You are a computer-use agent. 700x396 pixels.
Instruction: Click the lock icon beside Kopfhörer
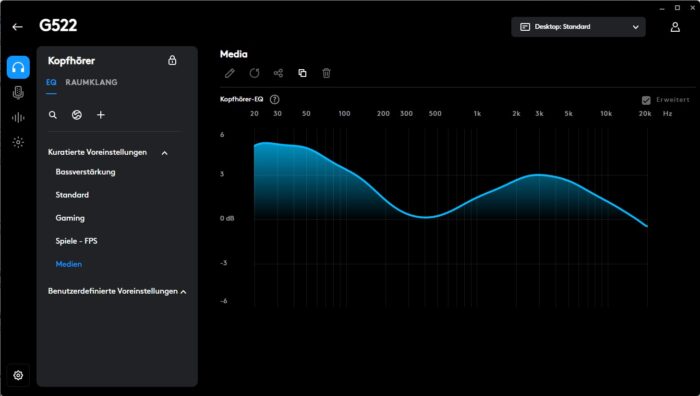point(172,60)
